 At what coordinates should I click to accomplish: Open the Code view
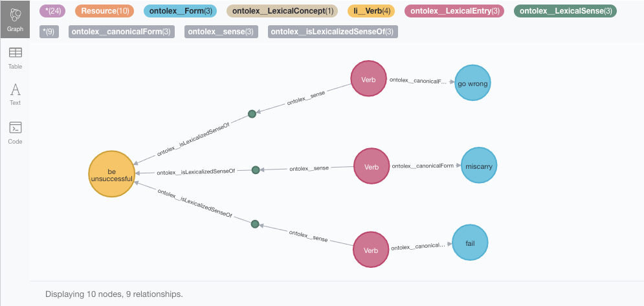tap(15, 131)
